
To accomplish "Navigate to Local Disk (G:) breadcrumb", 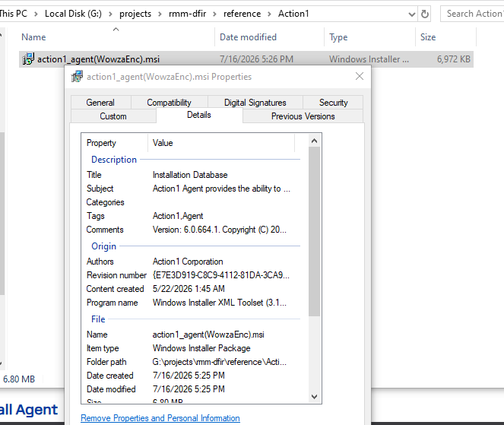I will [73, 14].
